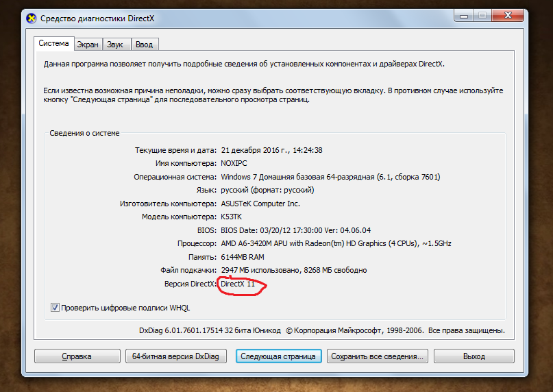Click the Сведения о системе group label
This screenshot has width=553, height=392.
(x=84, y=133)
